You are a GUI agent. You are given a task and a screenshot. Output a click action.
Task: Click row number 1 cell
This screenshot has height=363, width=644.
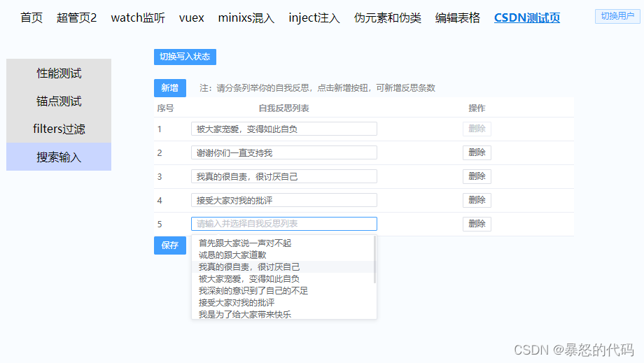pos(160,129)
